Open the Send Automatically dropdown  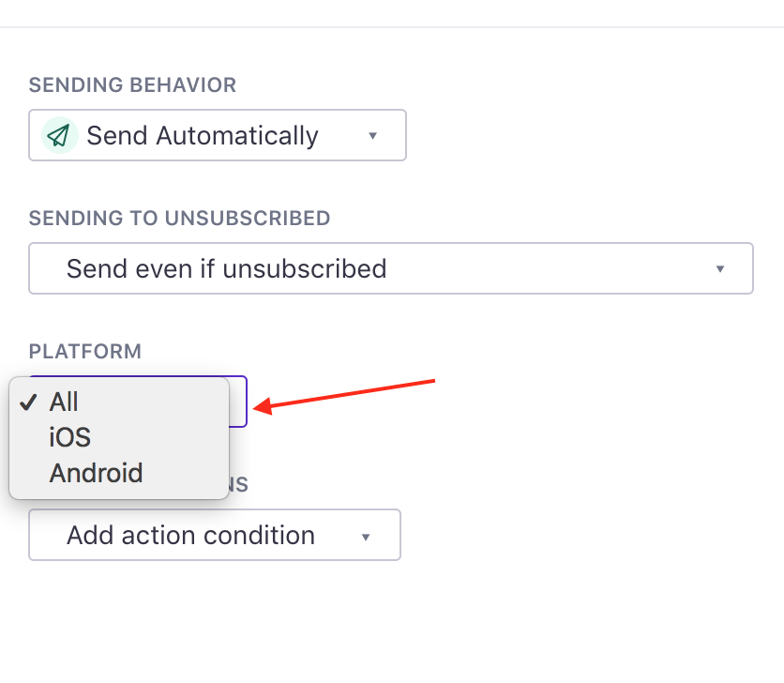(218, 135)
